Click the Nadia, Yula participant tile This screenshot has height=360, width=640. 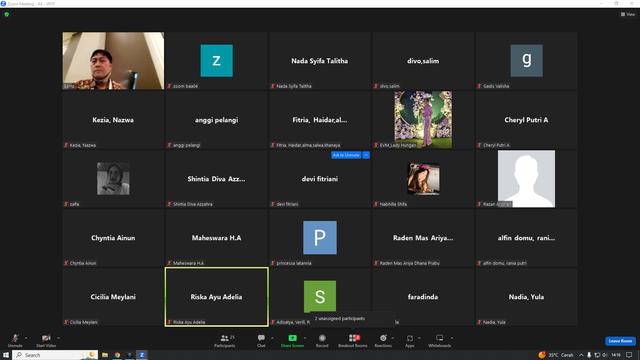pos(526,297)
